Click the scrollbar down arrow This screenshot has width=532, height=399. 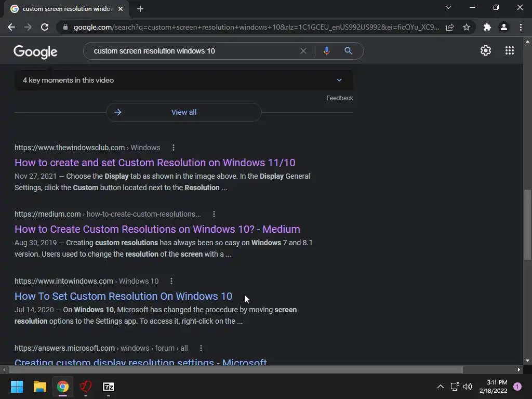(527, 361)
